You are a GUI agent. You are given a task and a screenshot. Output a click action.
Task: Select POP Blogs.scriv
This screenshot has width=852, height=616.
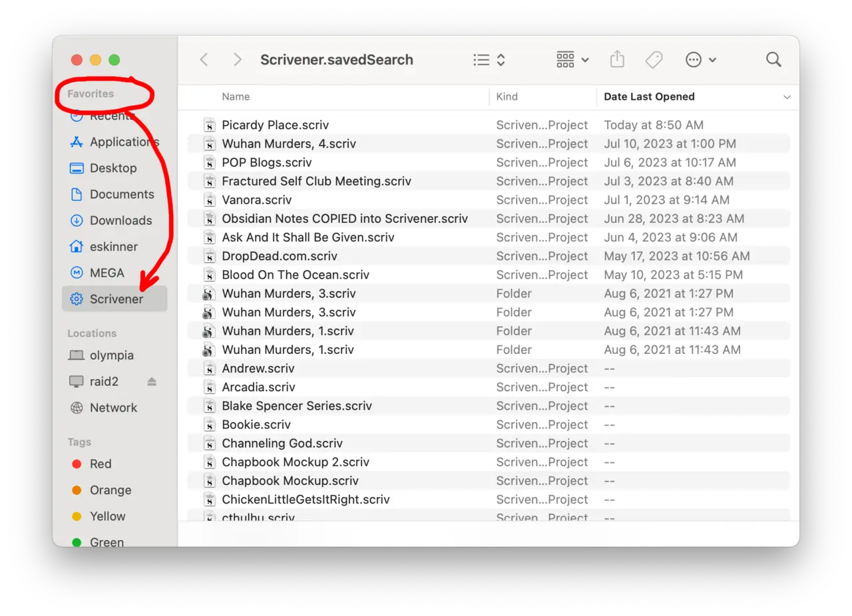[489, 162]
